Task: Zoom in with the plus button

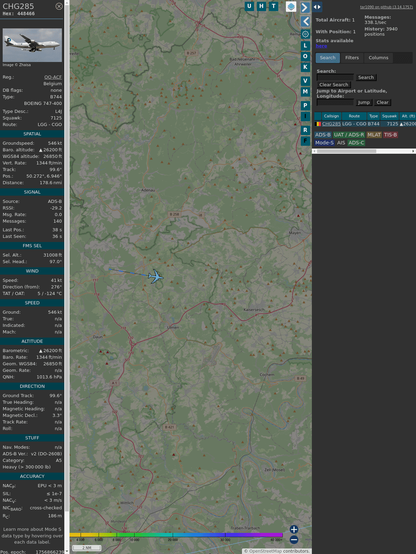Action: pos(294,529)
